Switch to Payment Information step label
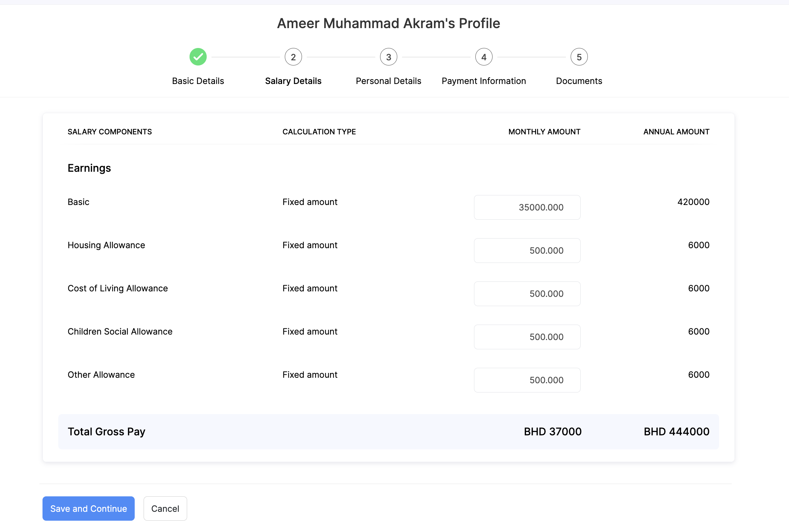789x532 pixels. 484,81
